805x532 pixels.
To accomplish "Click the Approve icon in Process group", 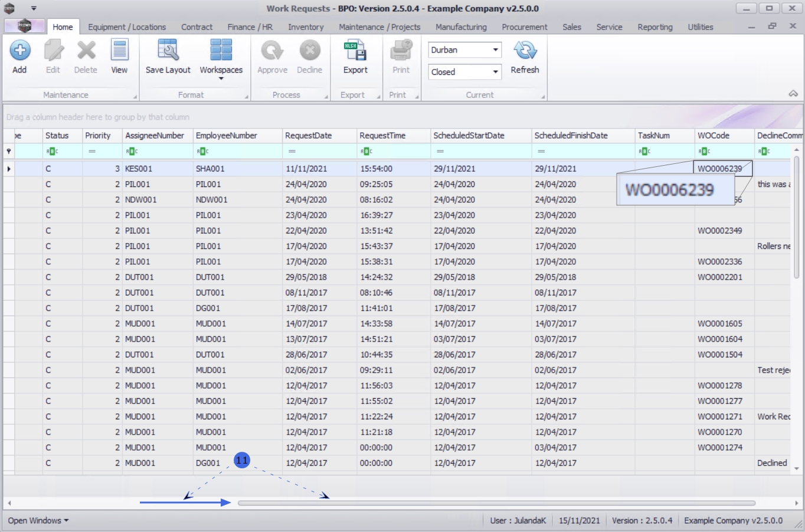I will click(272, 51).
